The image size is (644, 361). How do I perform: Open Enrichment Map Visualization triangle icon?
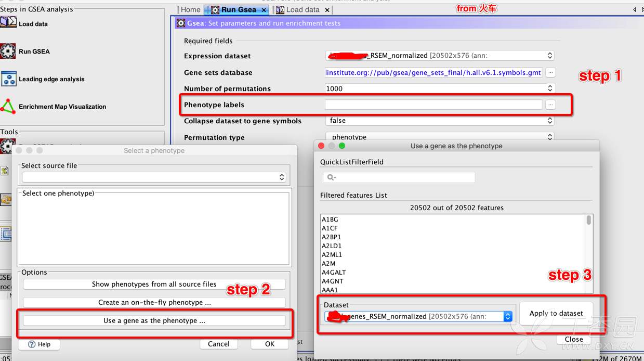pyautogui.click(x=8, y=106)
